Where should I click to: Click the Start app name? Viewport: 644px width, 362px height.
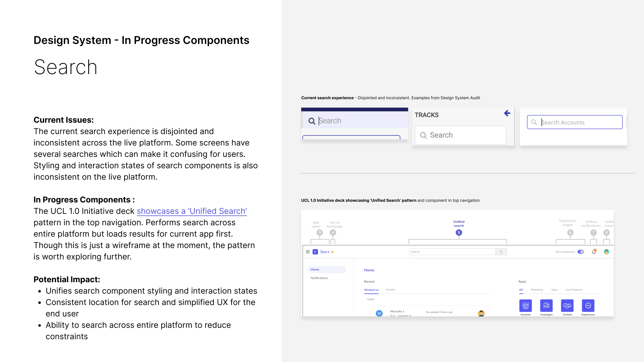(325, 252)
